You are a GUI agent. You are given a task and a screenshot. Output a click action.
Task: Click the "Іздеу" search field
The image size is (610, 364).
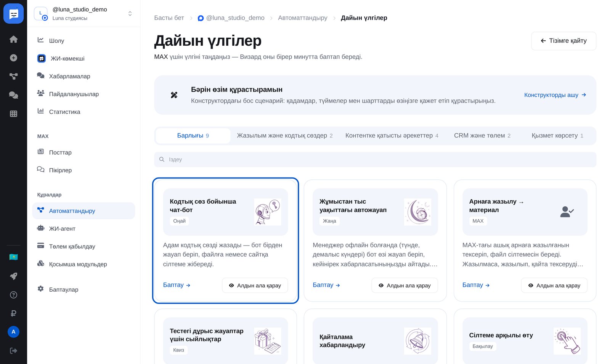[x=375, y=160]
